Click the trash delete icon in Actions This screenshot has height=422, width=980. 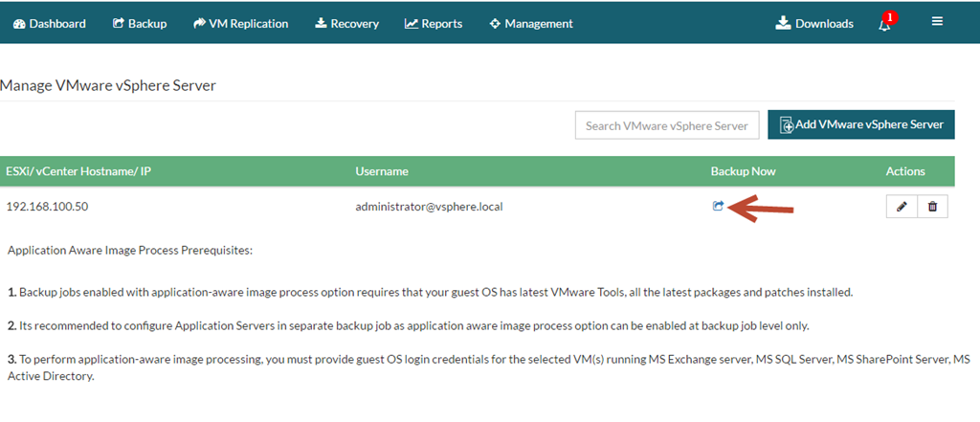pyautogui.click(x=932, y=207)
